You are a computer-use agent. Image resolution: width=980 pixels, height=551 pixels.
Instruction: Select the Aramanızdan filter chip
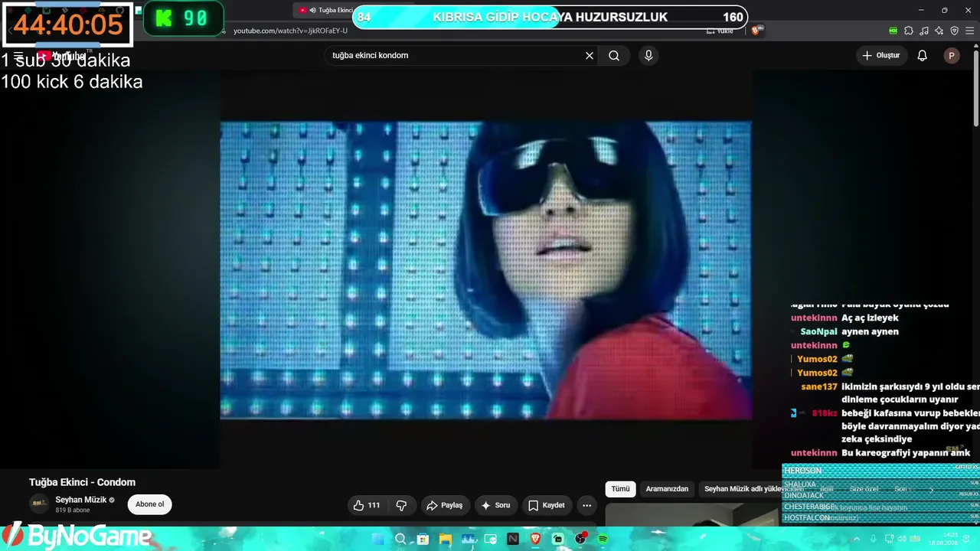tap(667, 489)
